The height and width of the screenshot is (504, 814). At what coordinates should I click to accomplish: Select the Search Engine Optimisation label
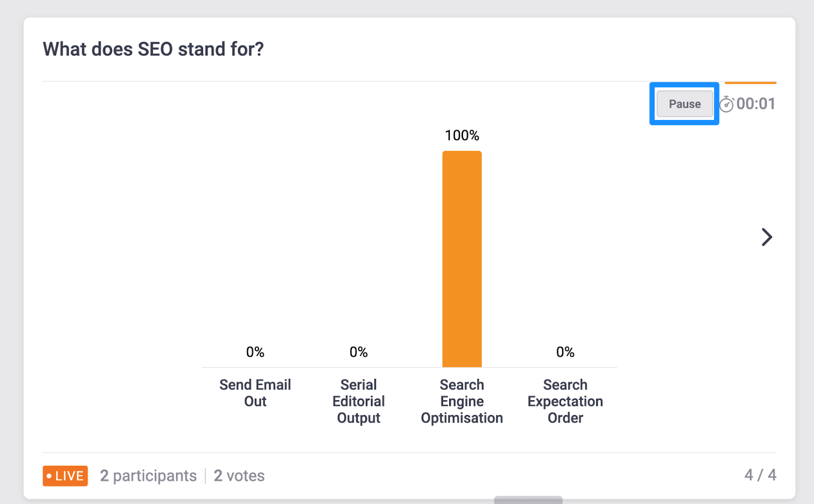click(461, 401)
